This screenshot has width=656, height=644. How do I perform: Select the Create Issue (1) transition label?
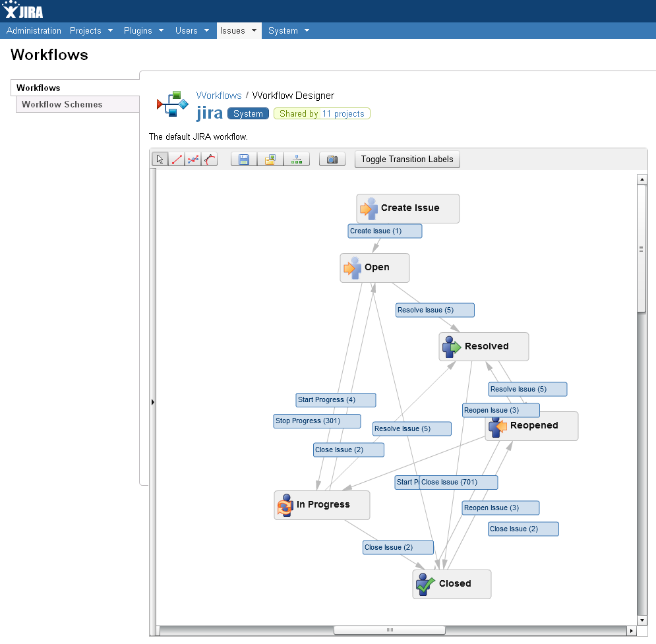tap(385, 231)
